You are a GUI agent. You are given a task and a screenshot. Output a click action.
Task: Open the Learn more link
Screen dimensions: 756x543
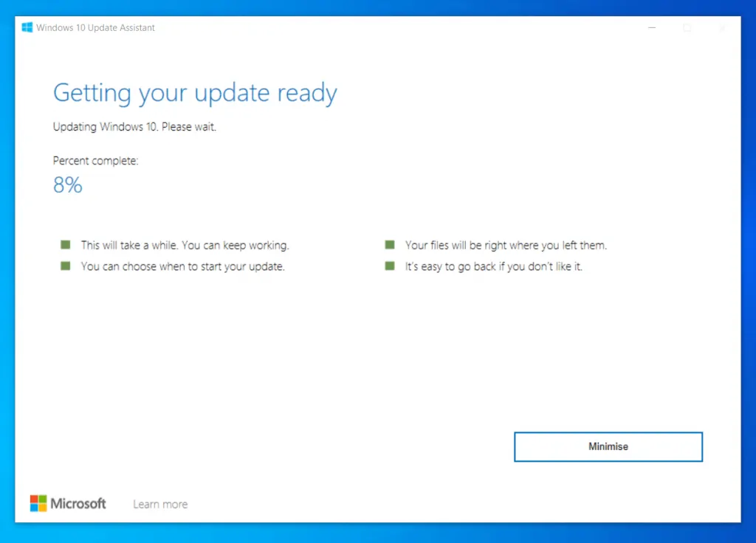click(x=160, y=504)
